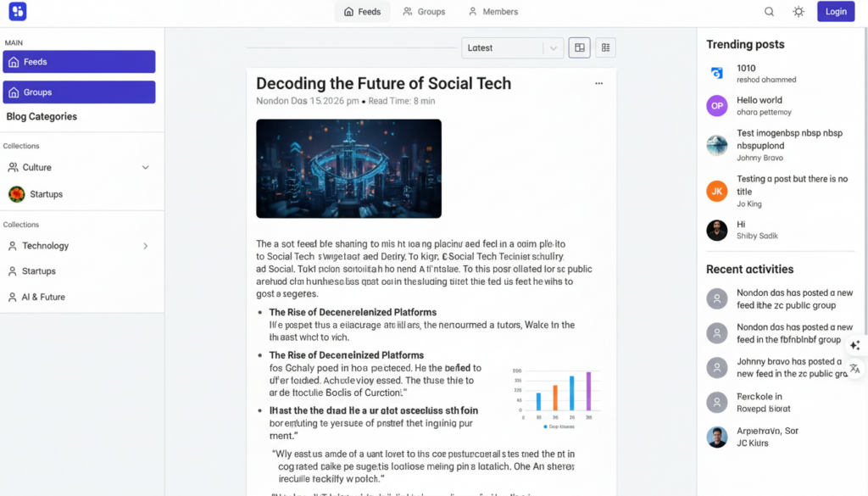
Task: Expand the Culture collection chevron
Action: point(146,167)
